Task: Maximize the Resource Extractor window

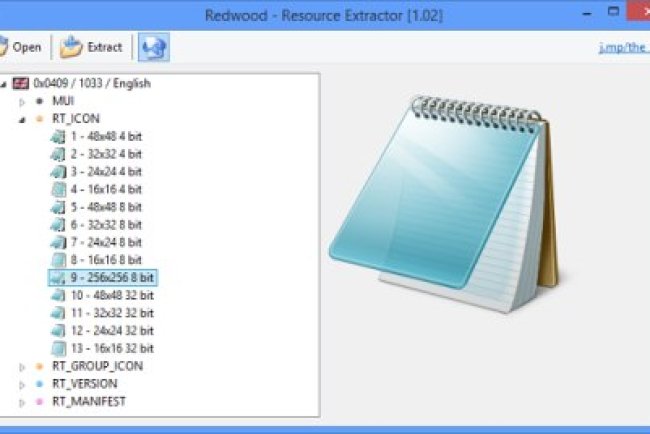Action: pyautogui.click(x=614, y=11)
